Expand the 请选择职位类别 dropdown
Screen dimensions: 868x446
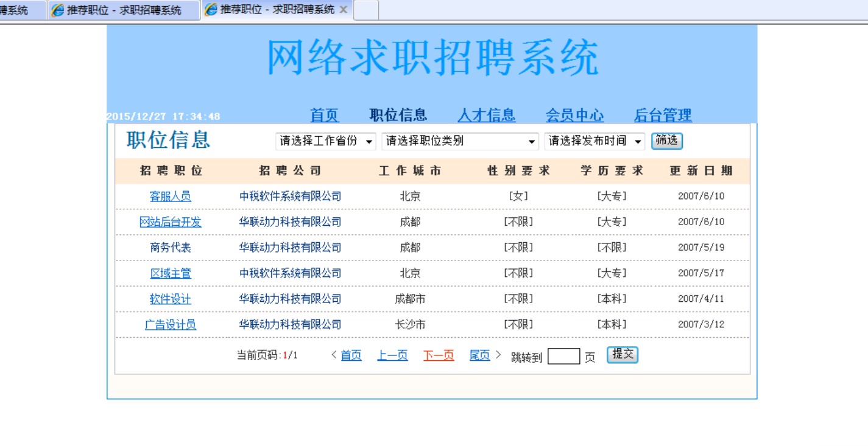click(460, 141)
